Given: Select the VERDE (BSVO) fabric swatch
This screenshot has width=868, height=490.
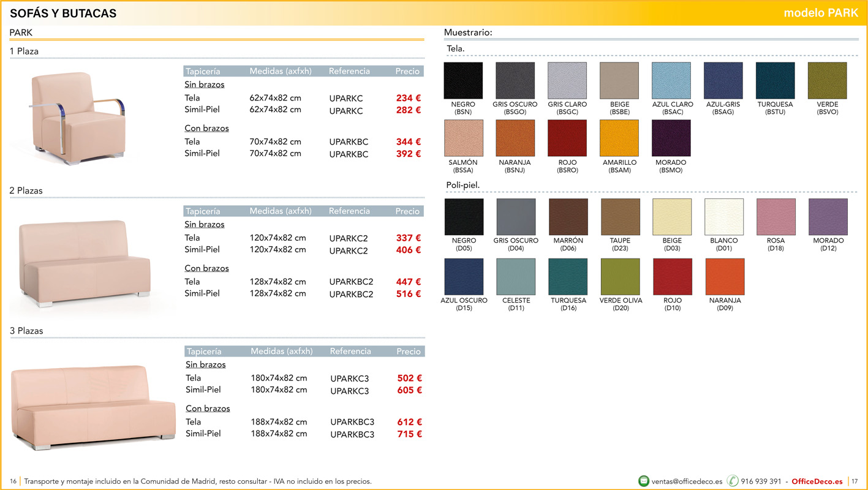Looking at the screenshot, I should coord(828,81).
